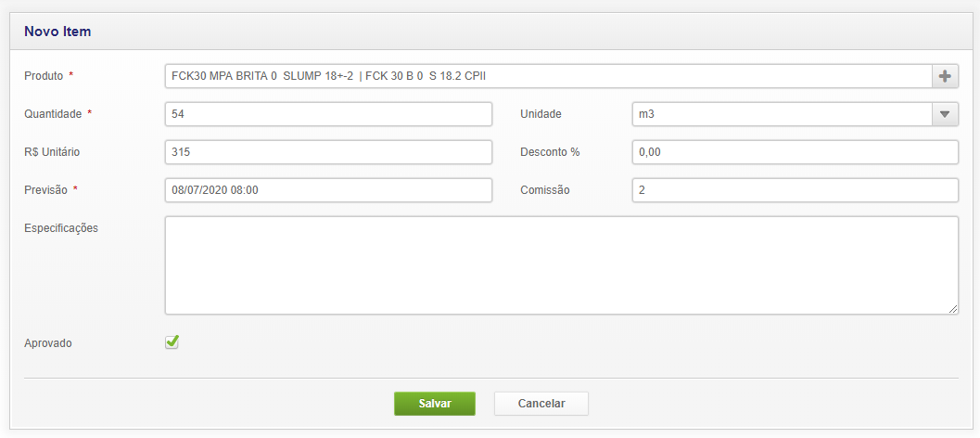Click the Desconto % input field
Image resolution: width=980 pixels, height=438 pixels.
(x=795, y=152)
